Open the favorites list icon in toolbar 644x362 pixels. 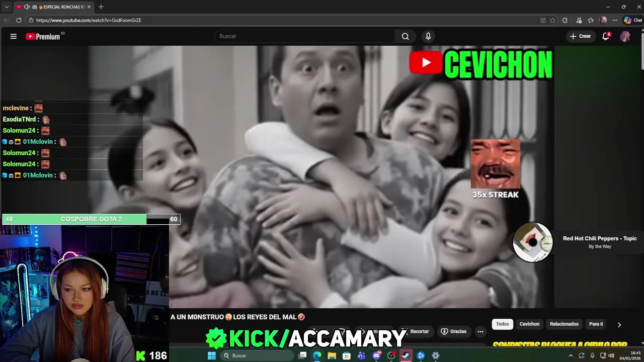pyautogui.click(x=591, y=20)
